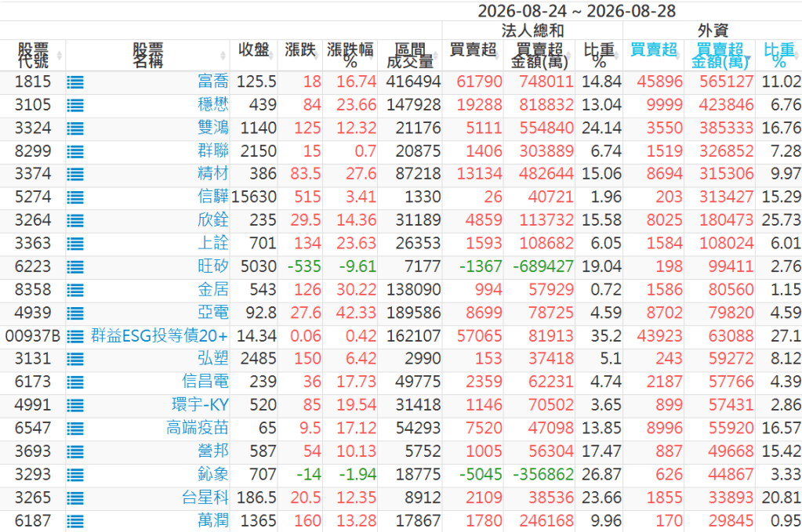Open the 信驊 stock link

point(212,196)
